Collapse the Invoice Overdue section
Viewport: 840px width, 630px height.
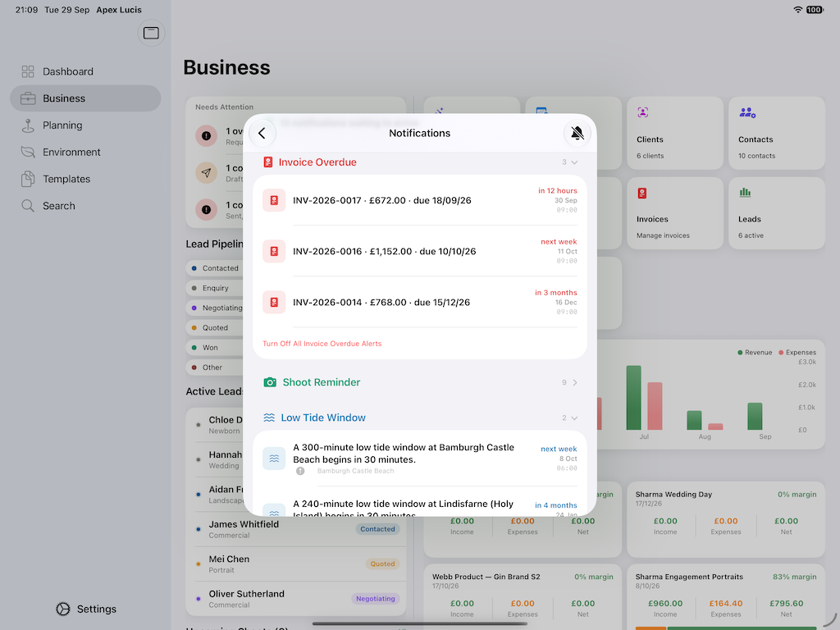coord(574,162)
